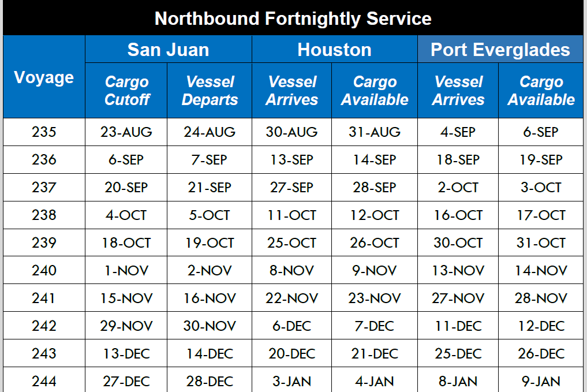Select the 3-JAN Houston arrival cell
The image size is (587, 392).
tap(292, 382)
